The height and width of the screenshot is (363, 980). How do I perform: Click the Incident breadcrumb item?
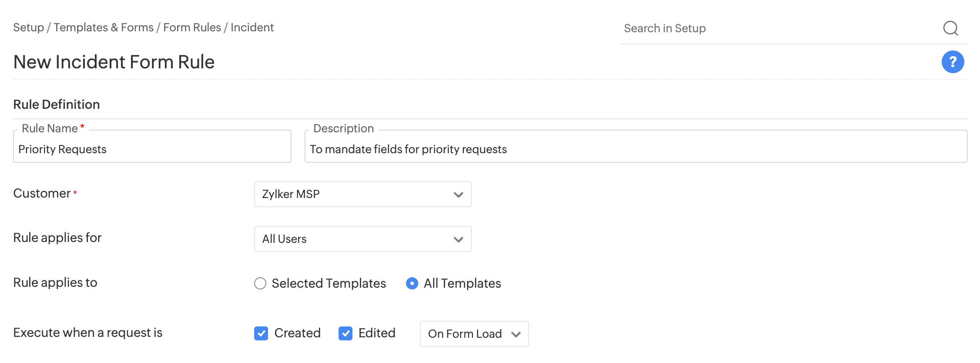tap(252, 27)
